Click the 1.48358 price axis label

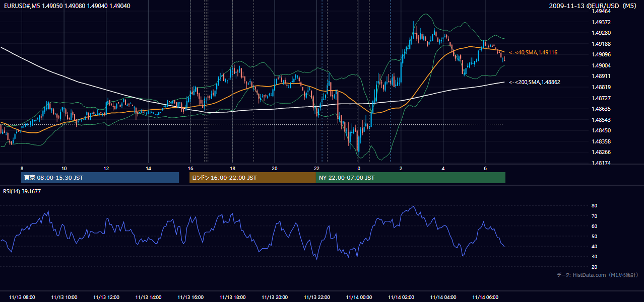601,141
